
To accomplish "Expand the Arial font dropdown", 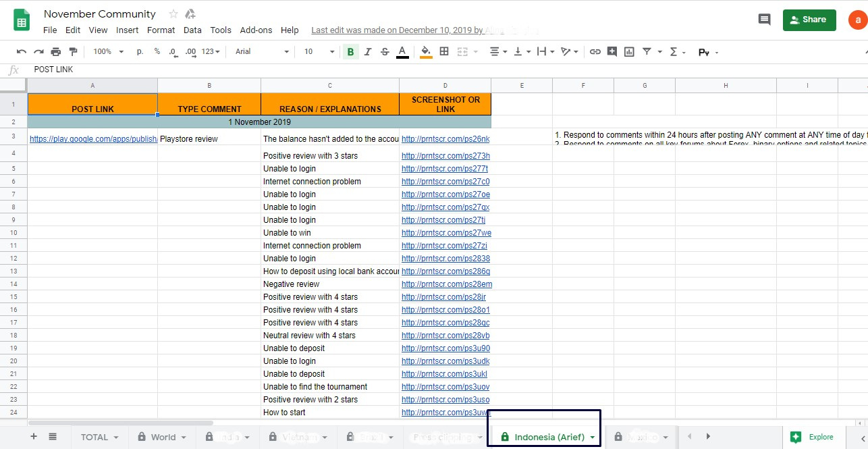I will pyautogui.click(x=262, y=51).
